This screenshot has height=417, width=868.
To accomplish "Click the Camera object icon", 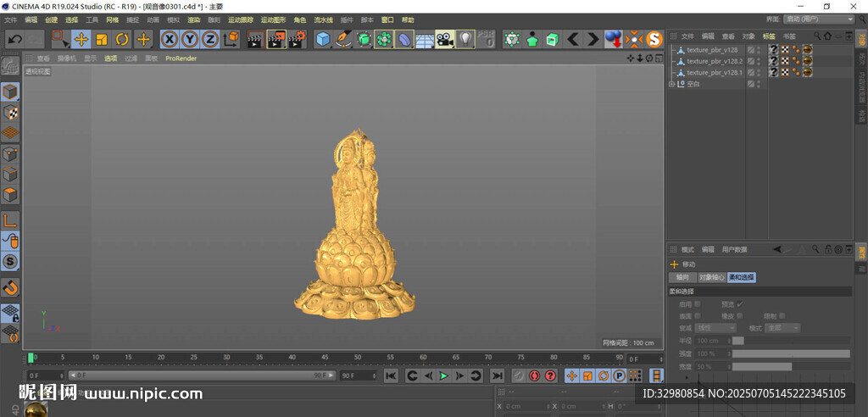I will point(444,39).
